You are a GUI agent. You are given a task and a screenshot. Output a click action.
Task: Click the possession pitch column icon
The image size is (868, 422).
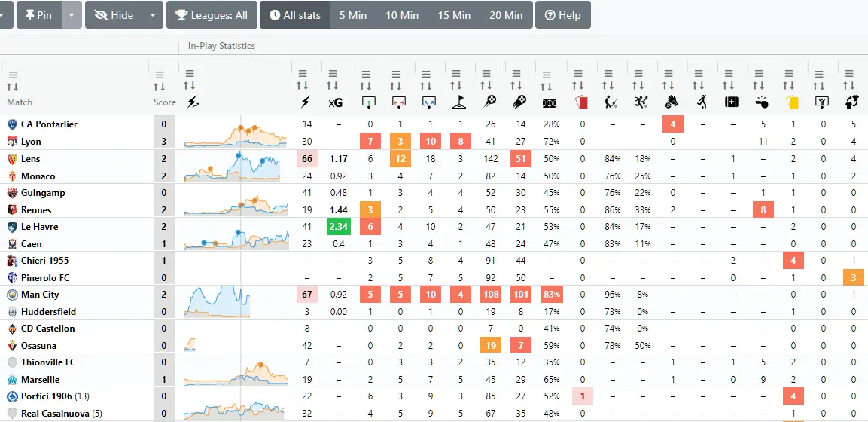tap(550, 102)
